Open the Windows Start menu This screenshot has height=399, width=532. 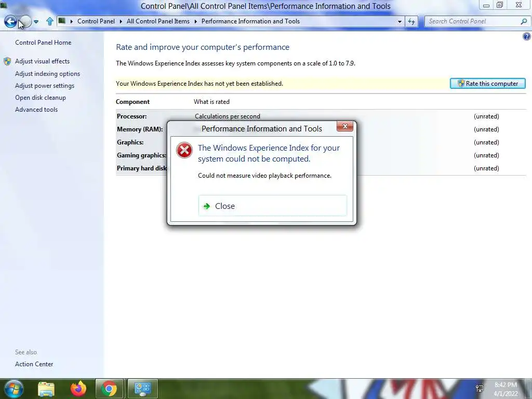pos(14,389)
